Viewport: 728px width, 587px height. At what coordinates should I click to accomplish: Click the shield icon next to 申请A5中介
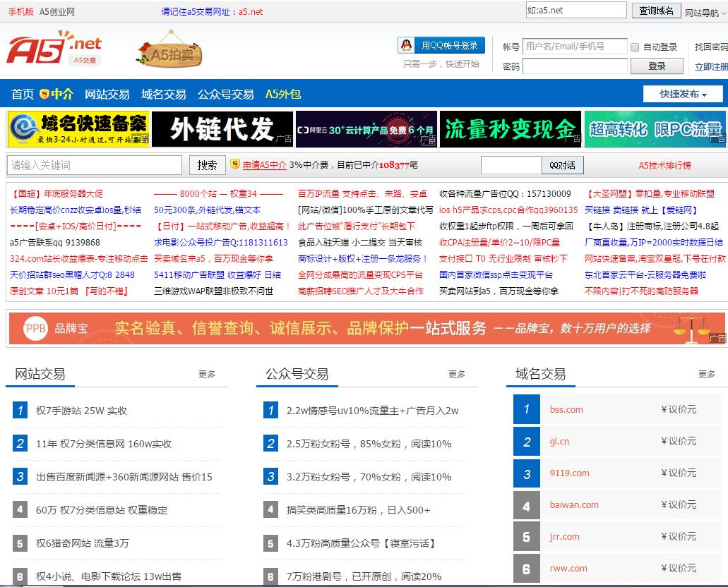click(235, 164)
